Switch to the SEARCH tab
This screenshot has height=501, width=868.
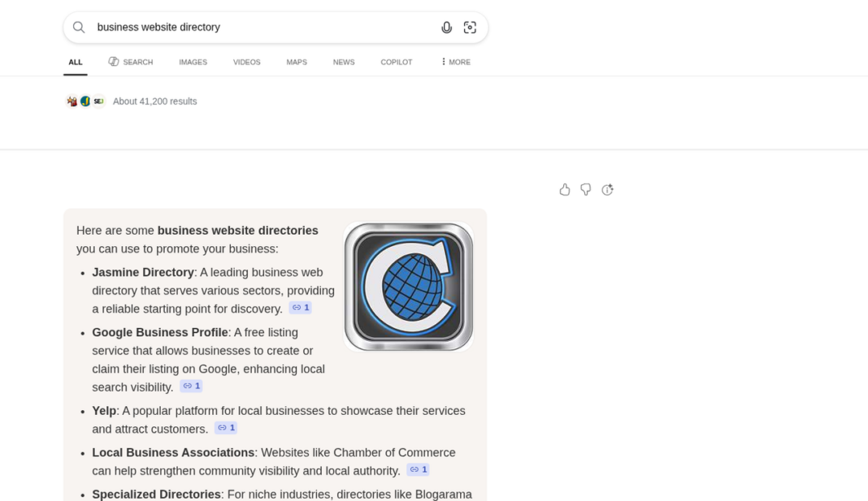(x=131, y=62)
